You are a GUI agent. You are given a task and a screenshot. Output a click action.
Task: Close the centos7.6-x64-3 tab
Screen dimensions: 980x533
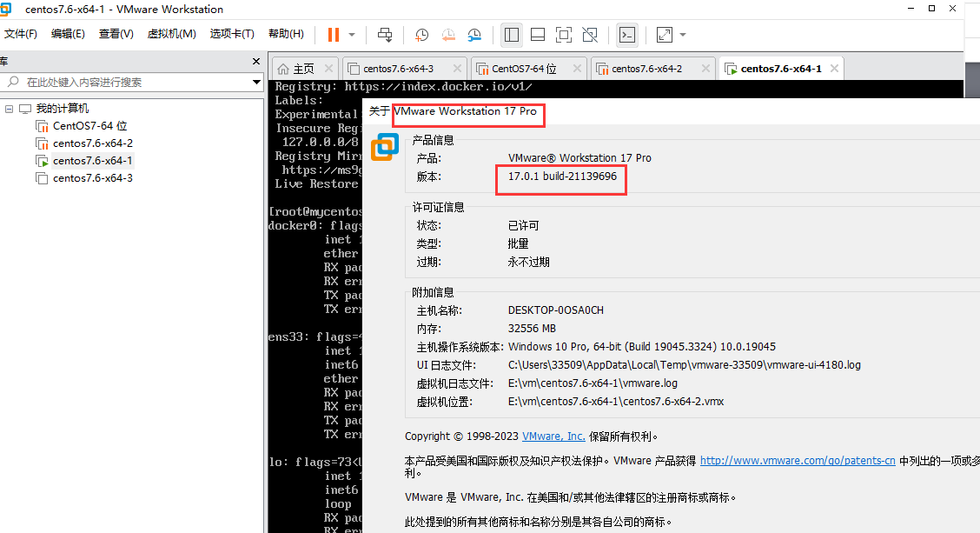(x=457, y=69)
